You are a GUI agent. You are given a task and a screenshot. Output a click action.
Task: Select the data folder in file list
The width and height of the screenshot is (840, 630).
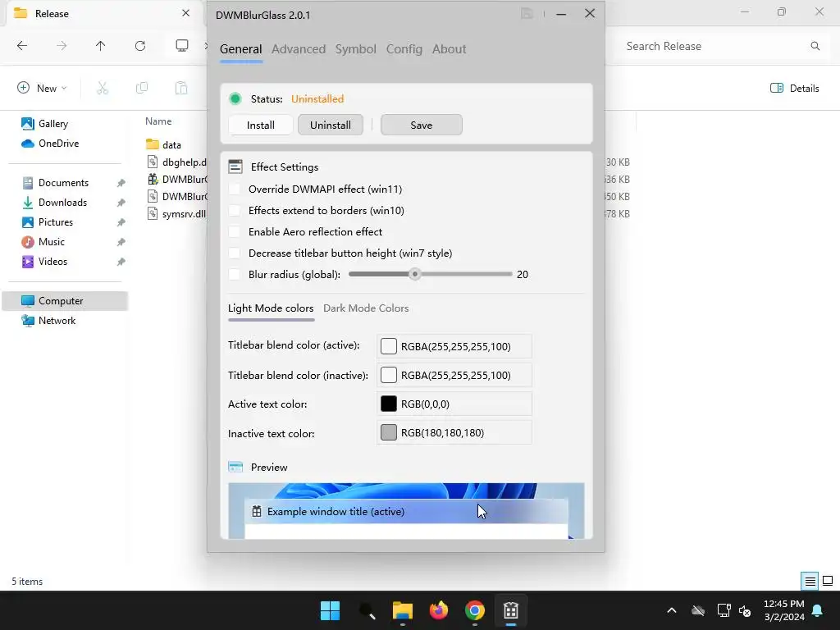[163, 144]
